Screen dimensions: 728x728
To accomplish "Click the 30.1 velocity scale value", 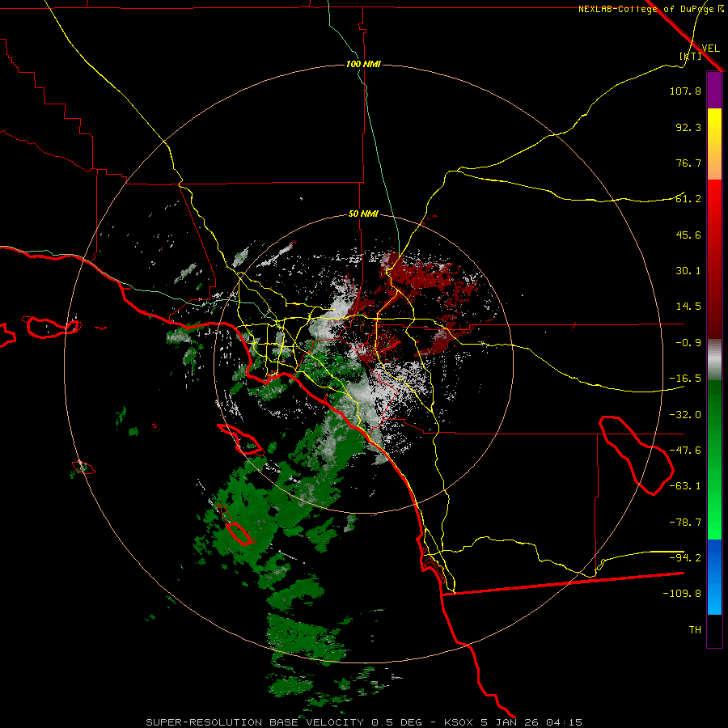I will coord(688,271).
